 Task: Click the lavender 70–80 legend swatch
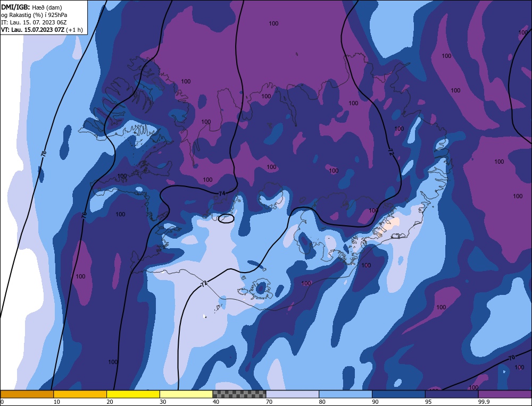[293, 394]
